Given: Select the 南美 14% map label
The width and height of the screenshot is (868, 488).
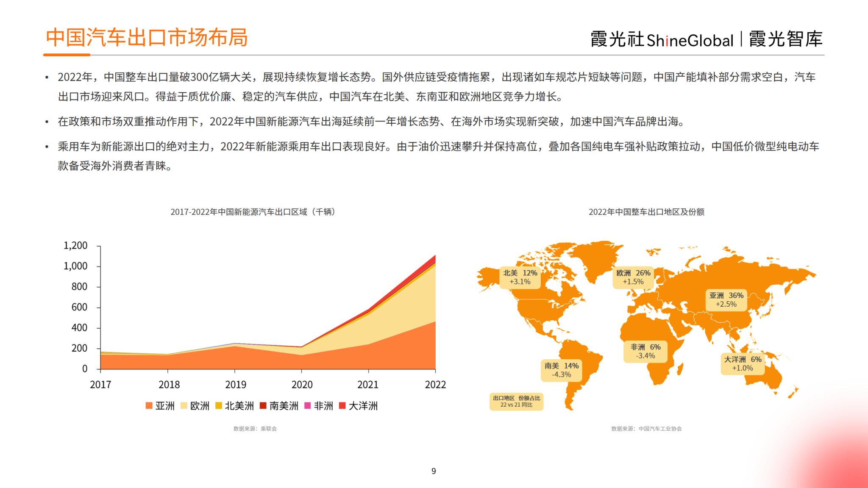Looking at the screenshot, I should pos(561,370).
